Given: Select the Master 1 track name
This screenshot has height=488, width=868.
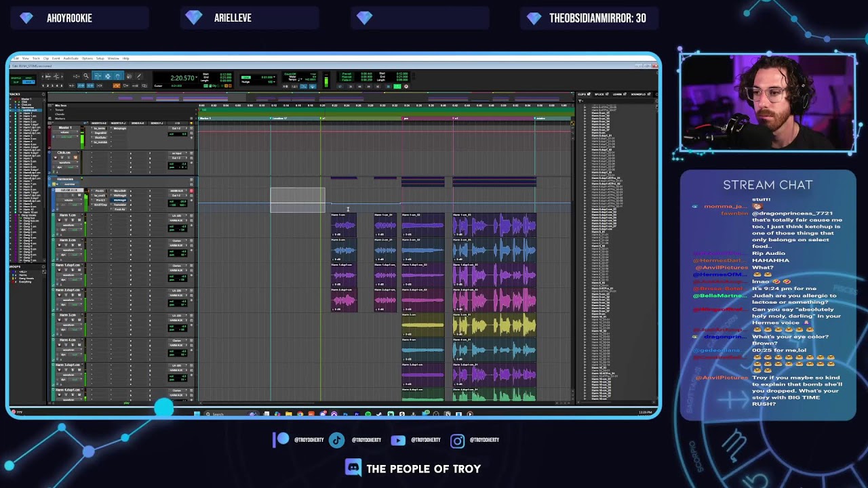Looking at the screenshot, I should (65, 128).
